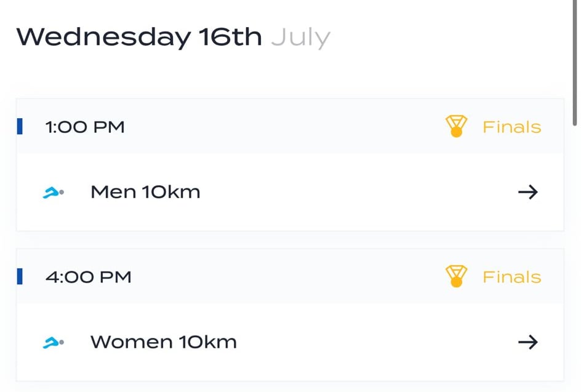Open the Men 10km event
The width and height of the screenshot is (581, 392).
click(x=145, y=192)
